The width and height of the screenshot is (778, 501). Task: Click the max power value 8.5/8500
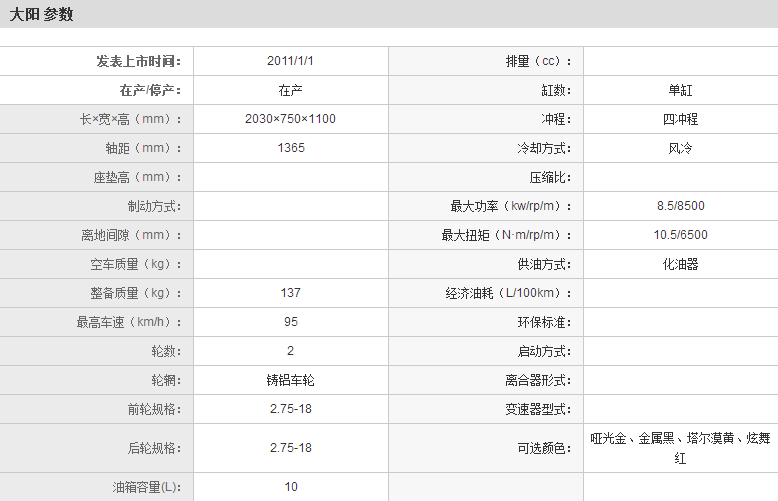[681, 206]
